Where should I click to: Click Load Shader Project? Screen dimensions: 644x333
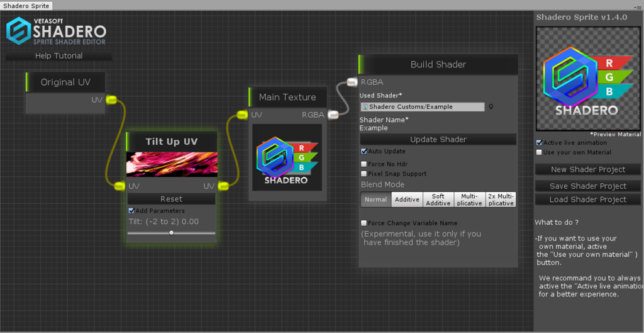point(588,200)
